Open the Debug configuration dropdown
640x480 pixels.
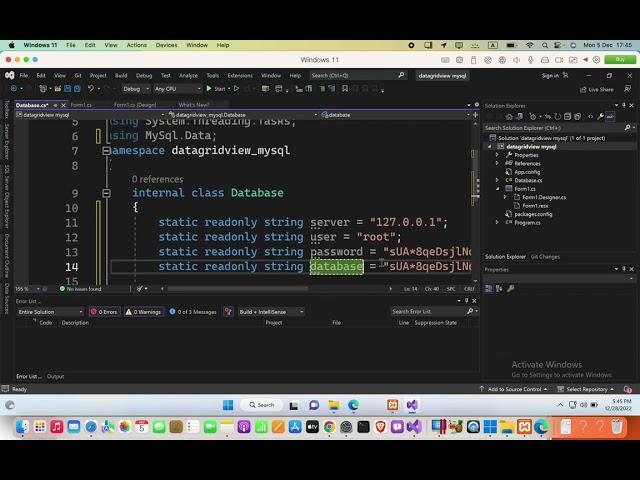135,89
